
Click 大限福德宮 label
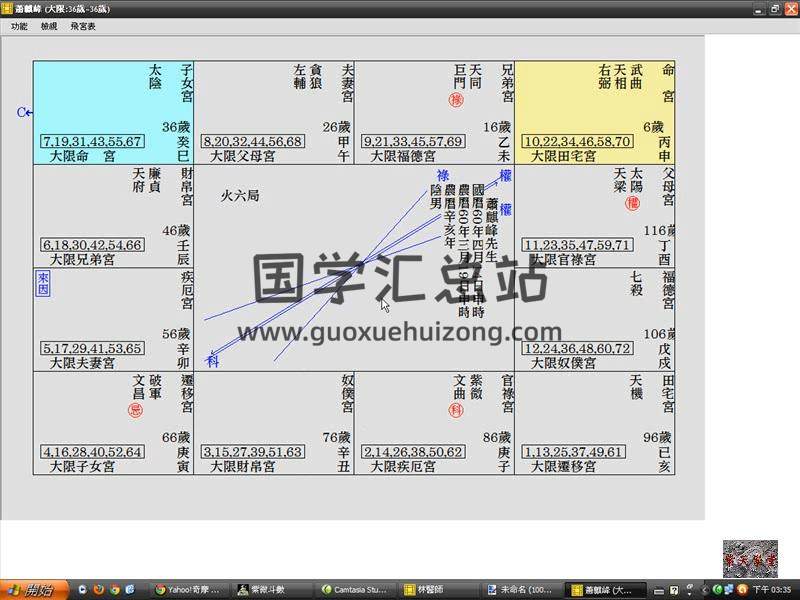(x=403, y=156)
